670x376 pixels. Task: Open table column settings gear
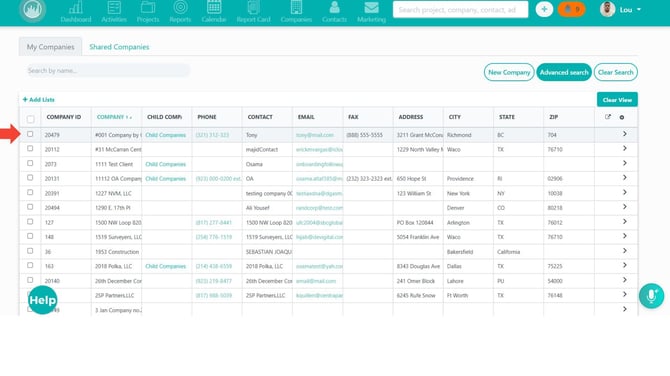click(x=622, y=117)
